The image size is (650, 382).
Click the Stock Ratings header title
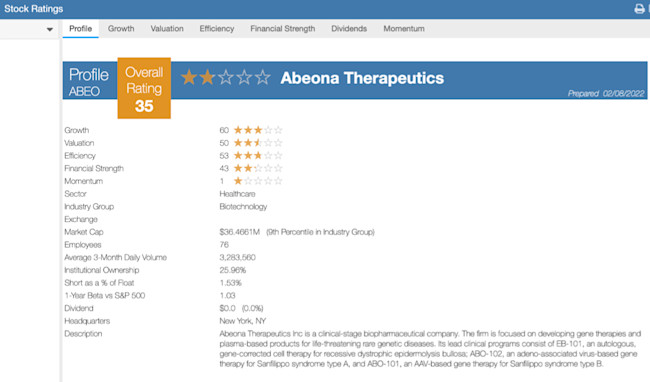(x=34, y=9)
